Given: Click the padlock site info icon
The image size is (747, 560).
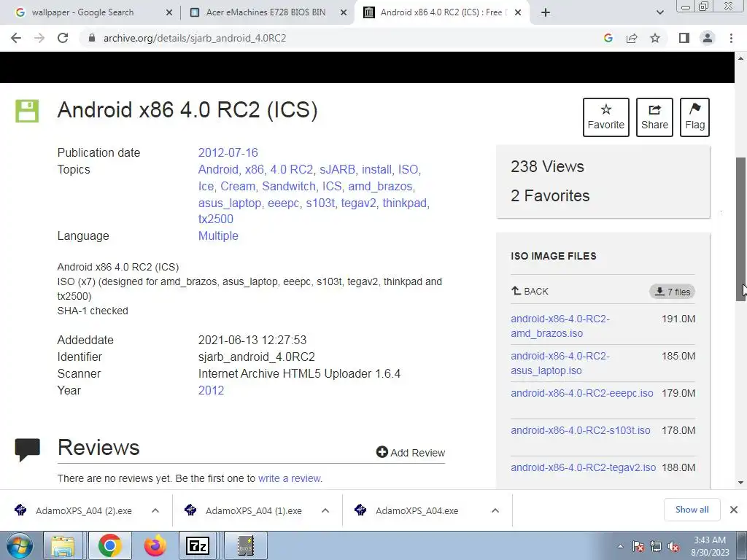Looking at the screenshot, I should pyautogui.click(x=92, y=38).
